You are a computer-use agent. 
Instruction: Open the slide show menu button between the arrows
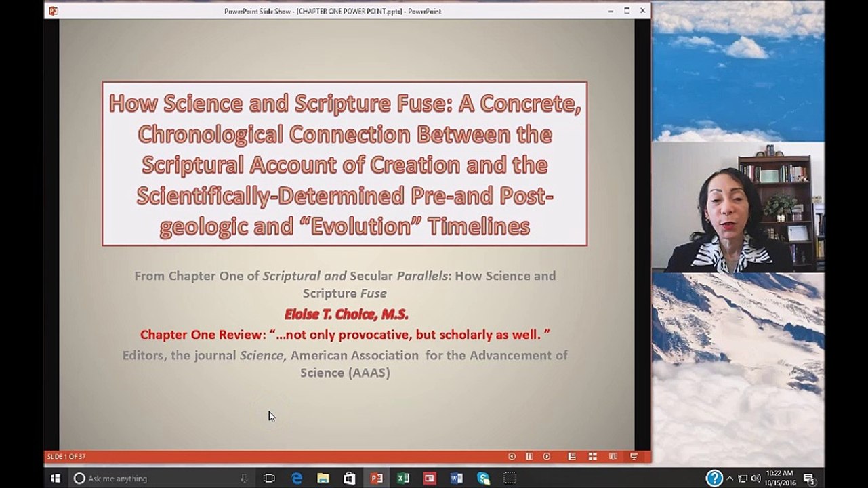529,457
